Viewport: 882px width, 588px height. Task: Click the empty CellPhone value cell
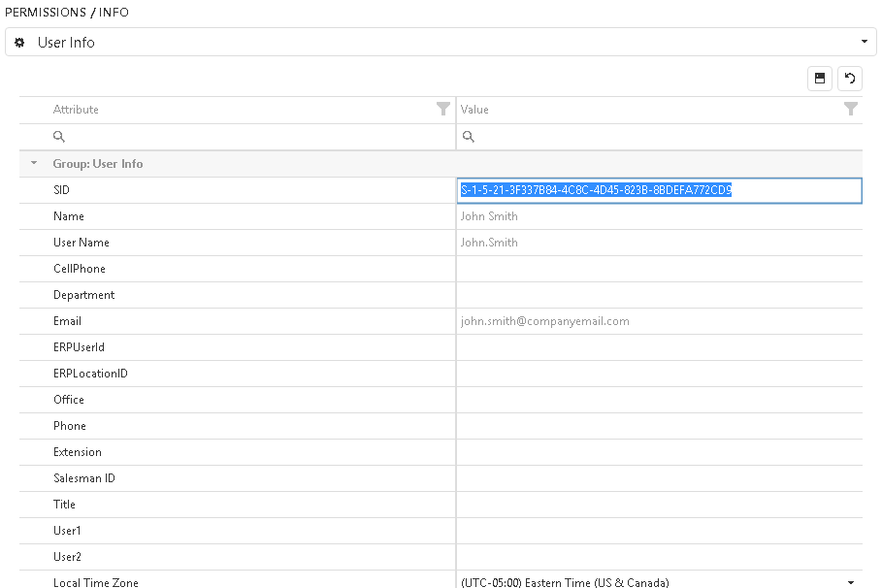(x=659, y=269)
